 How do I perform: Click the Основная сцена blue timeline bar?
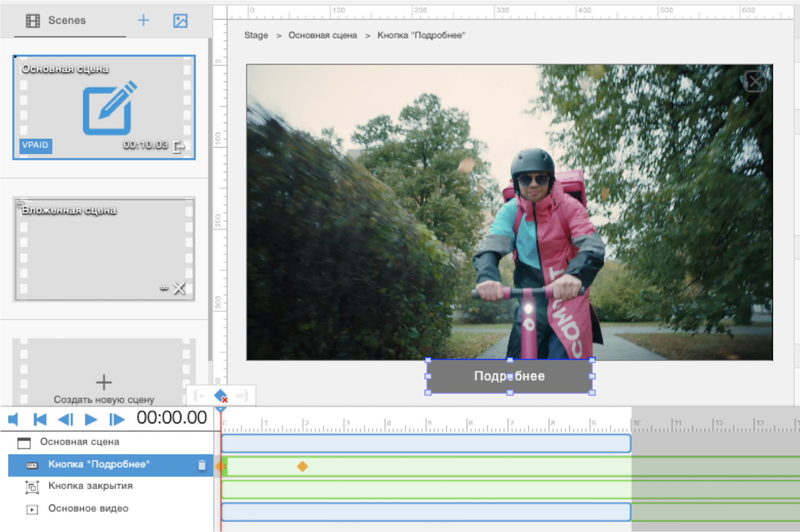(x=426, y=443)
